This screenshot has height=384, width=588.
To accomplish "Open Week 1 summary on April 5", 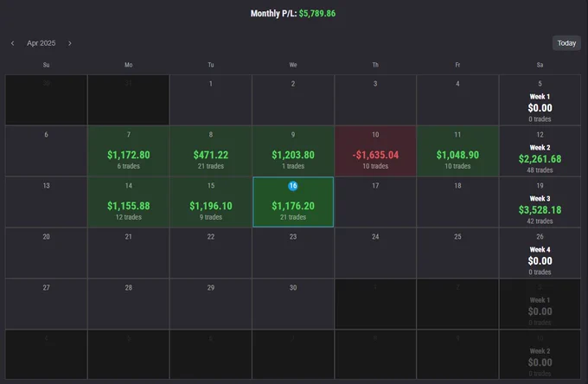I will click(x=540, y=99).
